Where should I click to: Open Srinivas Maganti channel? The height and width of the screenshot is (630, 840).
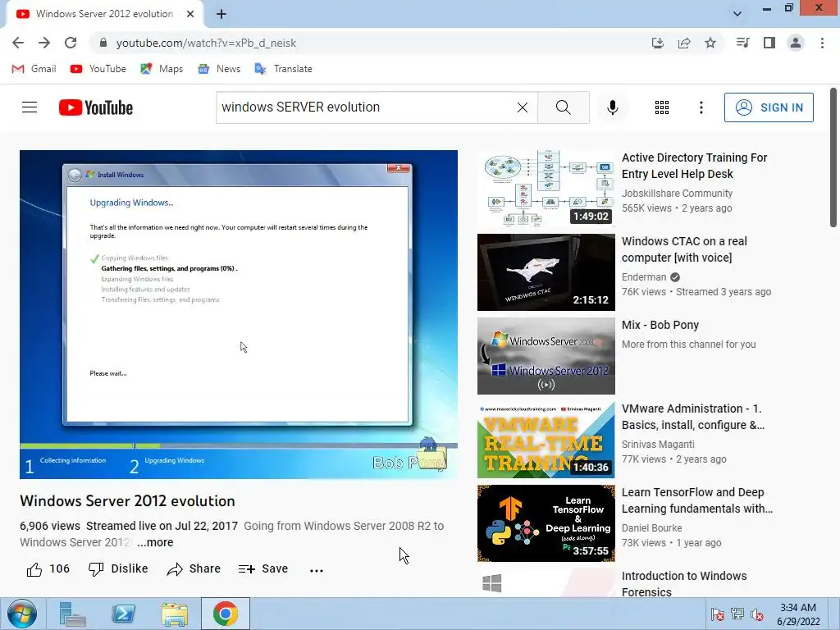click(658, 444)
